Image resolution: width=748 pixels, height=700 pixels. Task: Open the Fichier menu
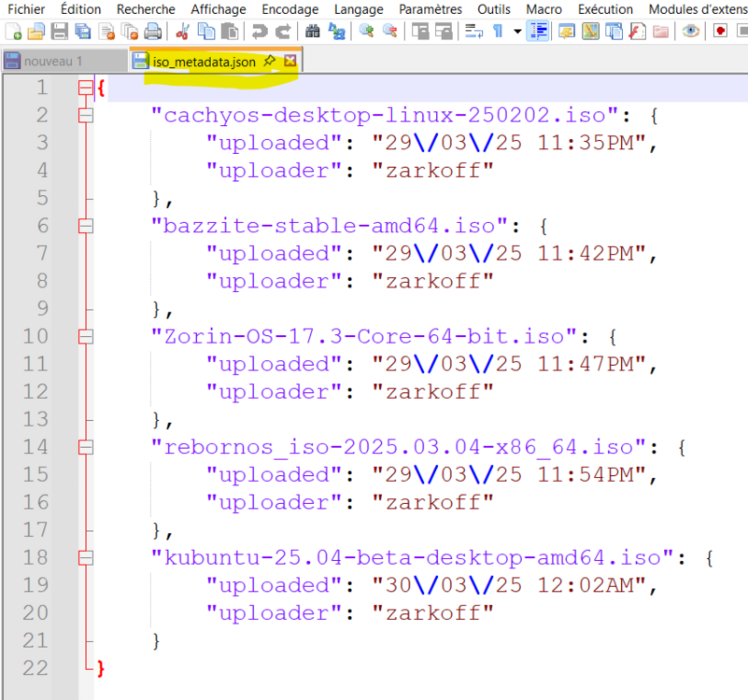point(26,9)
